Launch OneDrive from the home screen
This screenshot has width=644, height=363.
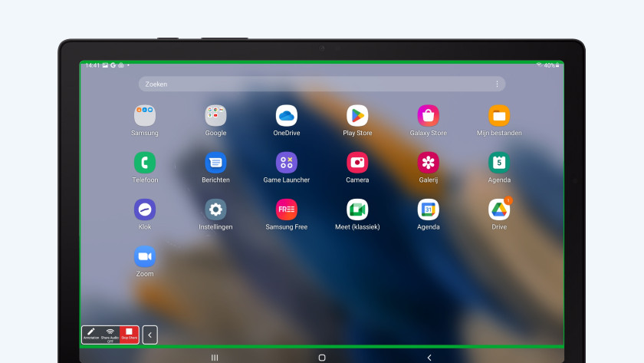(286, 116)
